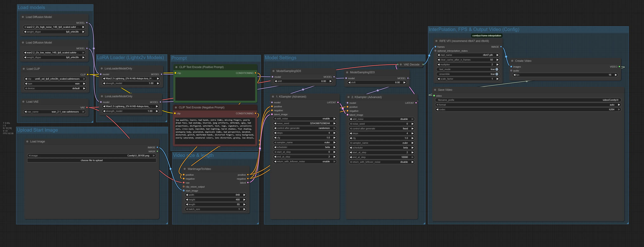Click the choose file to upload button
This screenshot has width=644, height=247.
pyautogui.click(x=92, y=160)
